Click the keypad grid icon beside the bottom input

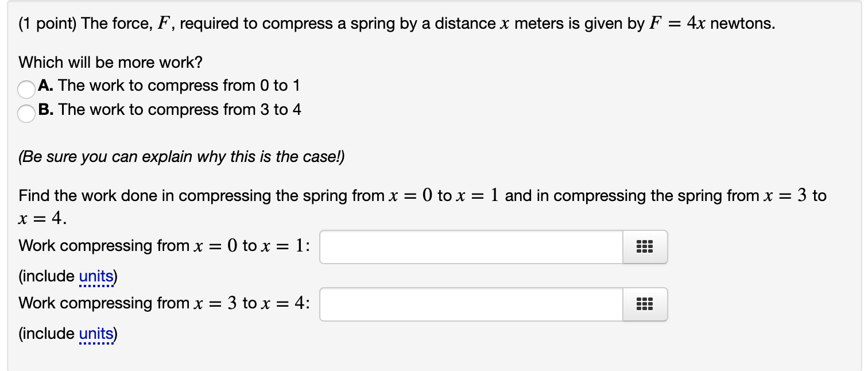[x=645, y=304]
